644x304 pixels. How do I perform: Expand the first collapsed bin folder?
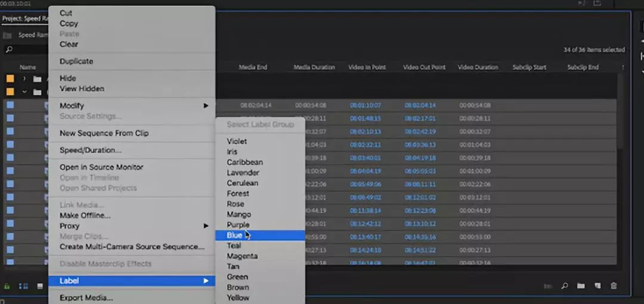pyautogui.click(x=24, y=79)
